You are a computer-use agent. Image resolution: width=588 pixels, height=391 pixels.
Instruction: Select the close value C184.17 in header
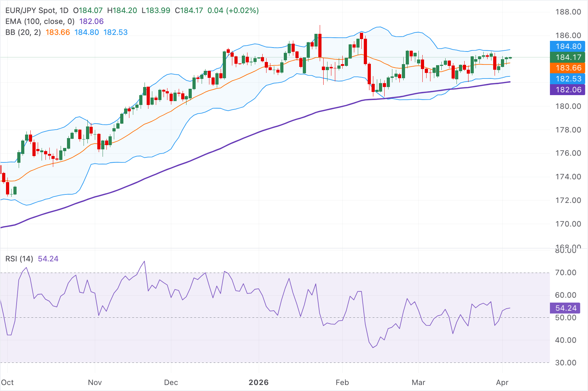click(188, 11)
